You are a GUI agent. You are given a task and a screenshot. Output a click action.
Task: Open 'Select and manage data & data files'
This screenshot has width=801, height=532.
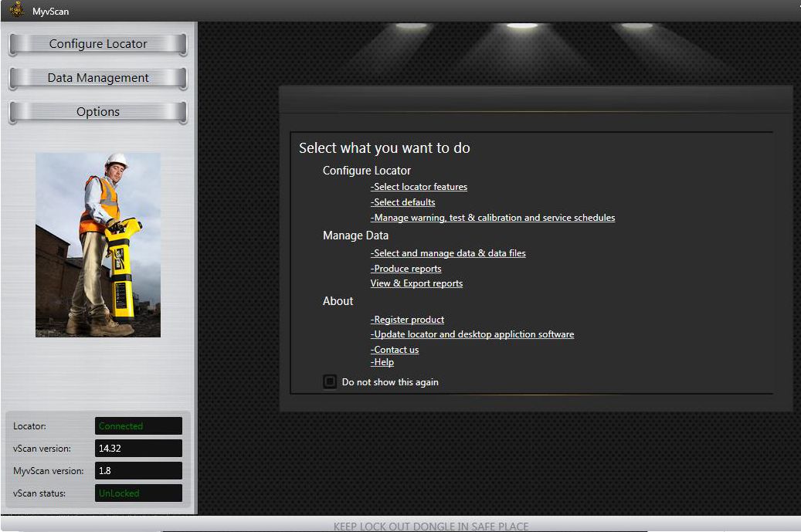[x=448, y=253]
